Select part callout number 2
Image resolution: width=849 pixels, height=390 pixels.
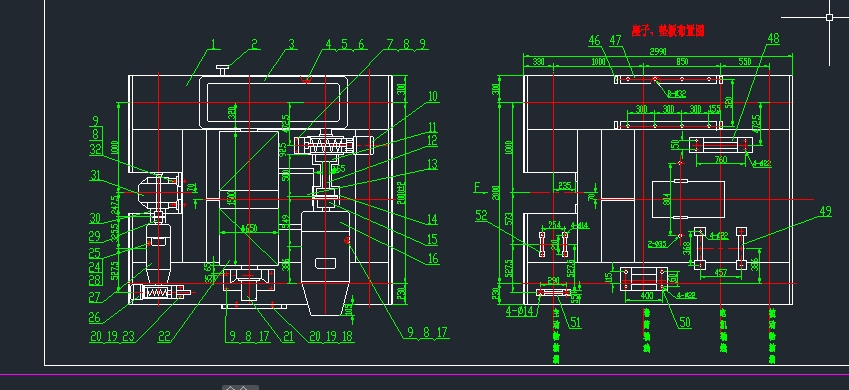(253, 44)
